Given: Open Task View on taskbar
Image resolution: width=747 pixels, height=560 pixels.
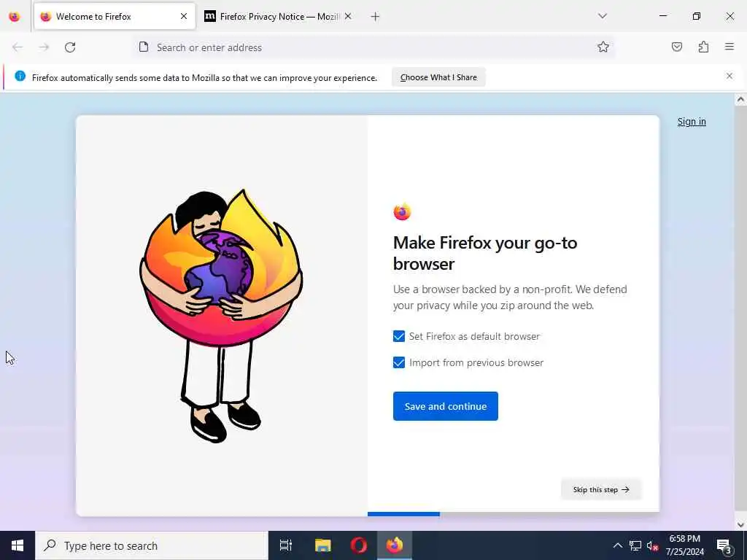Looking at the screenshot, I should (286, 545).
